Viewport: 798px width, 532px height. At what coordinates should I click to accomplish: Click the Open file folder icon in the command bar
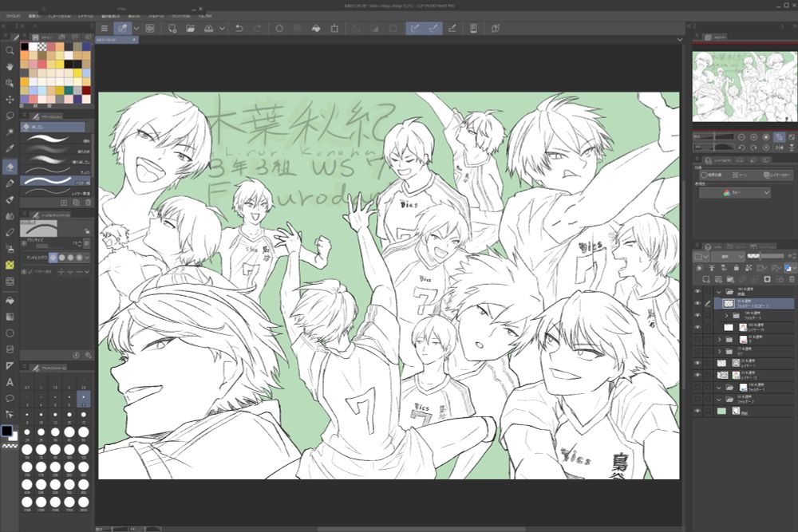click(191, 29)
